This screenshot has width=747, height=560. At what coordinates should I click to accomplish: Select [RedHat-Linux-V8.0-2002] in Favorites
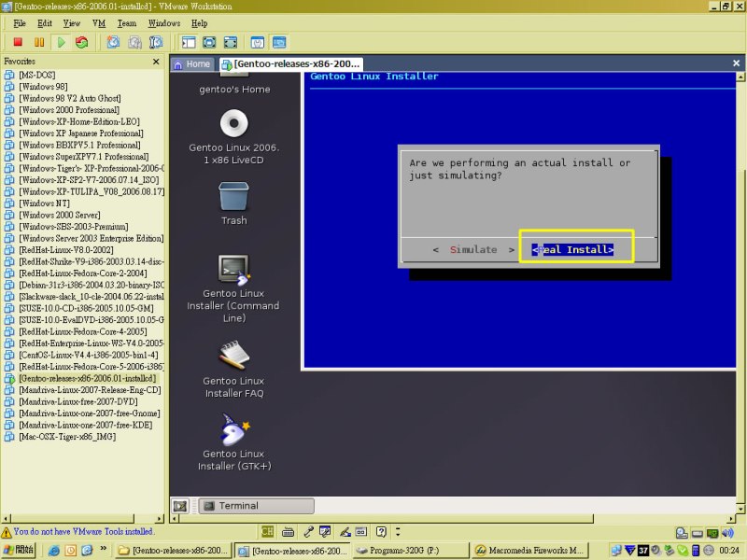coord(66,249)
